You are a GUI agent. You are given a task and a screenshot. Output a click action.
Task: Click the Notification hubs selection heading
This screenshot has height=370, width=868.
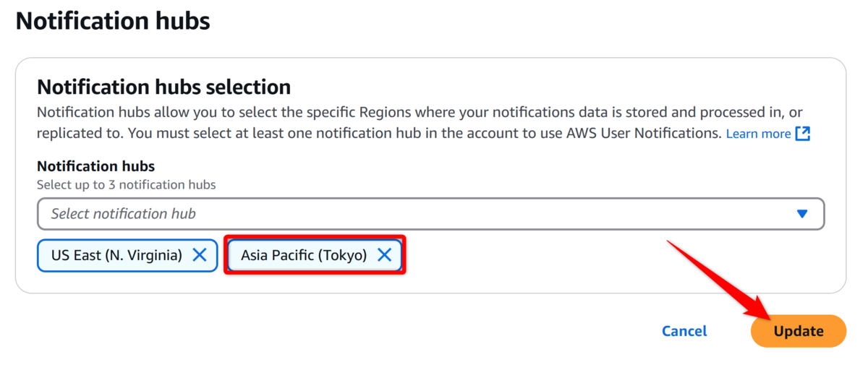coord(163,87)
